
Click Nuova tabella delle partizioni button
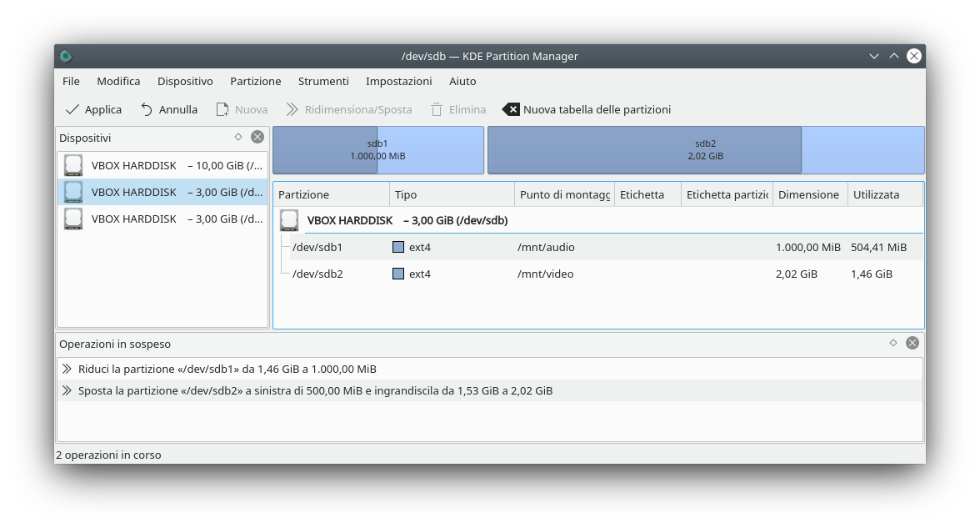click(587, 109)
